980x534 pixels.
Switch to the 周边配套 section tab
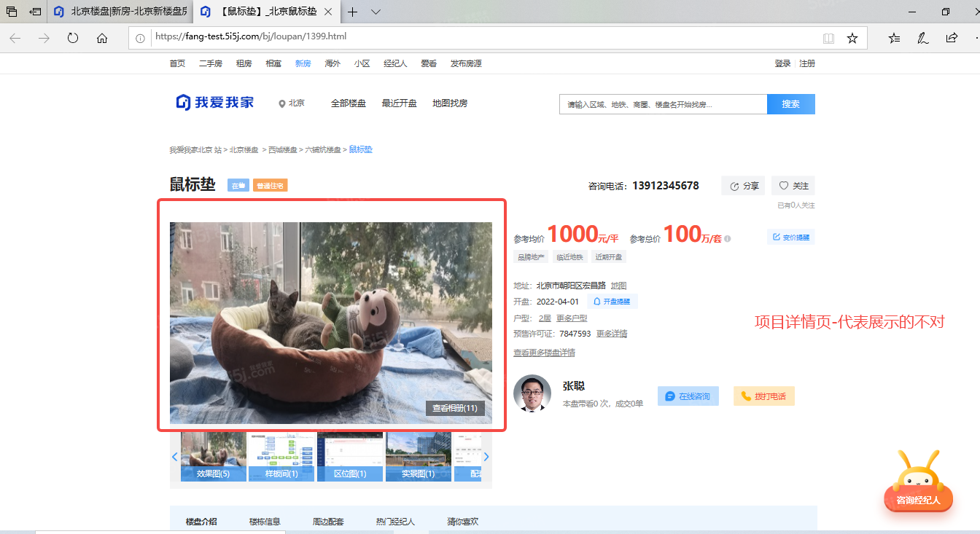tap(327, 521)
